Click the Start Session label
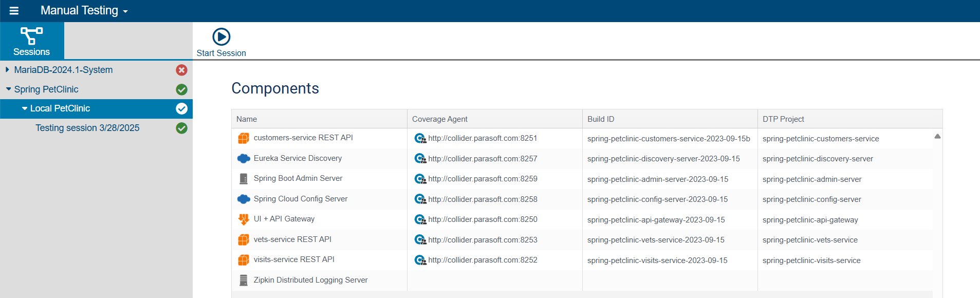Viewport: 980px width, 298px height. [x=221, y=53]
